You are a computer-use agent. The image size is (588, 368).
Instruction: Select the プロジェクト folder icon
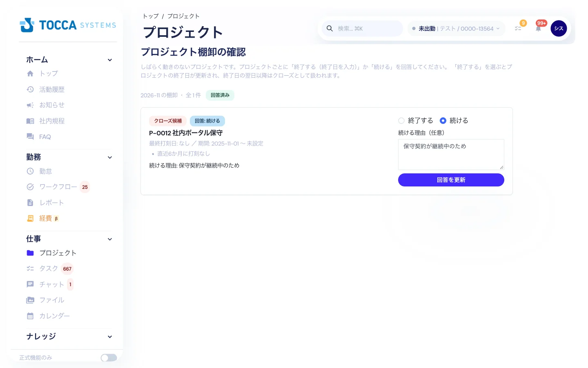pos(30,253)
